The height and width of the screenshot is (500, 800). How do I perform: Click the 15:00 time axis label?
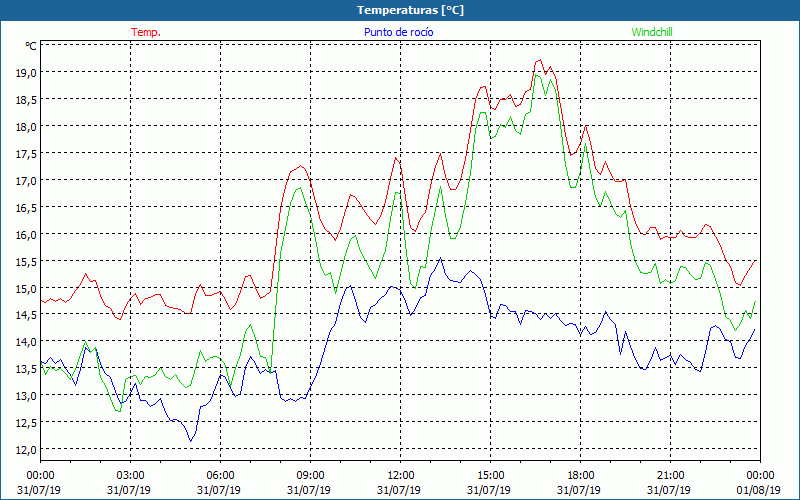(x=490, y=476)
